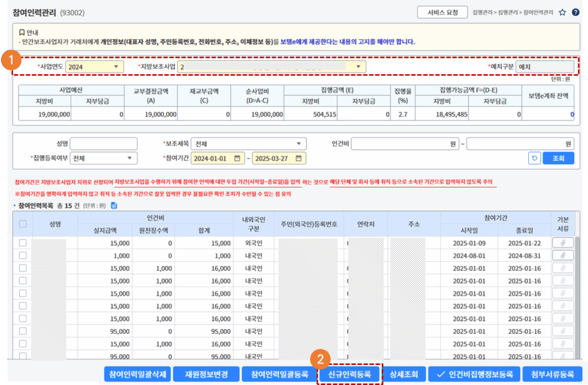The image size is (588, 385).
Task: Click 집행금액 지방비 value 504,515
Action: pyautogui.click(x=324, y=114)
